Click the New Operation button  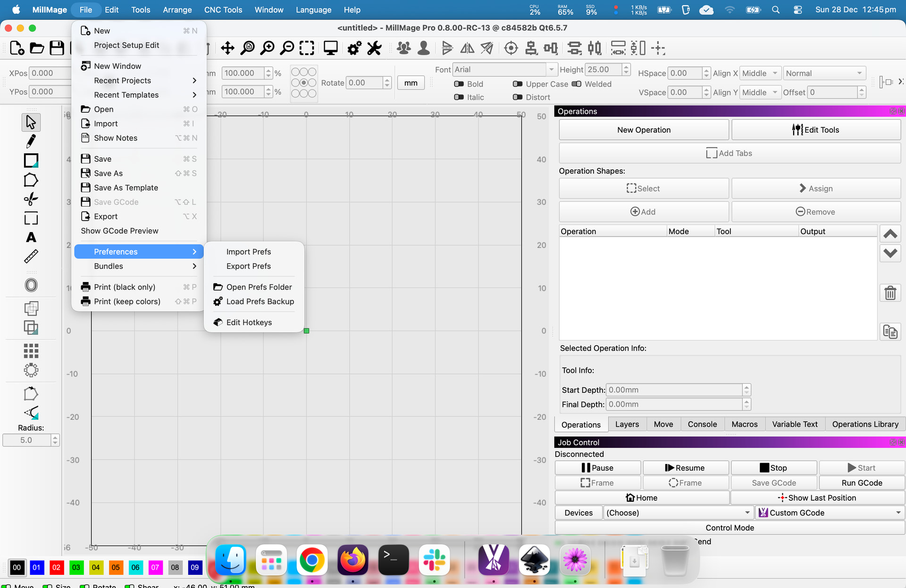pyautogui.click(x=644, y=130)
